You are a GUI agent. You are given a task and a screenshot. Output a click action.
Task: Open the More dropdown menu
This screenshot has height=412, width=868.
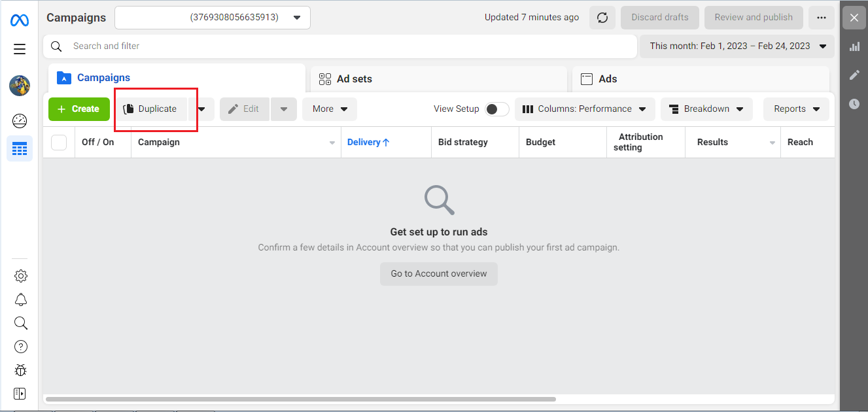click(x=330, y=109)
